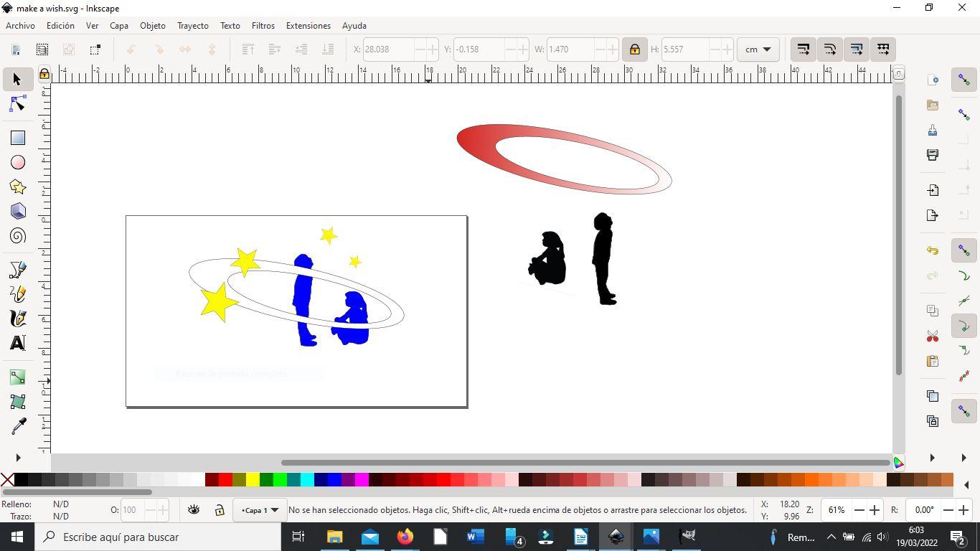Choose the Ellipse tool
980x551 pixels.
[x=17, y=163]
